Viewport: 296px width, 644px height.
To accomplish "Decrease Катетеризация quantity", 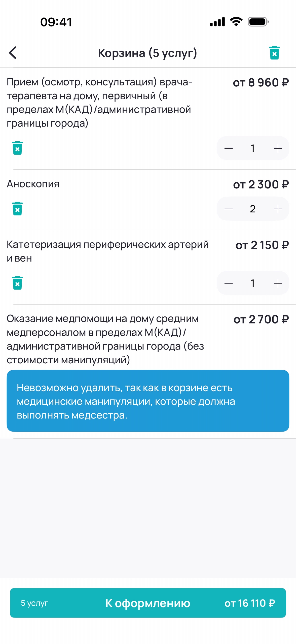I will (x=229, y=283).
